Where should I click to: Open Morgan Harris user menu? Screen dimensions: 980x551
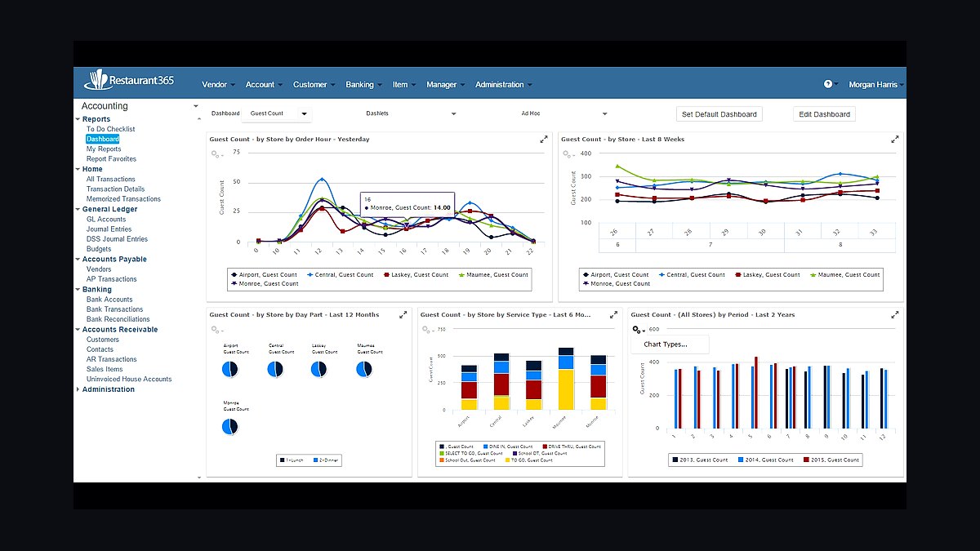875,84
